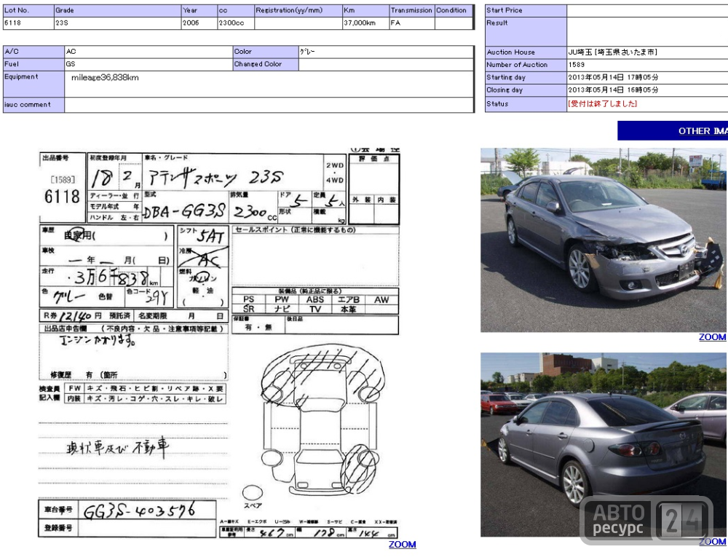Image resolution: width=728 pixels, height=560 pixels.
Task: Click the ZOOM link under rear car photo
Action: point(712,541)
